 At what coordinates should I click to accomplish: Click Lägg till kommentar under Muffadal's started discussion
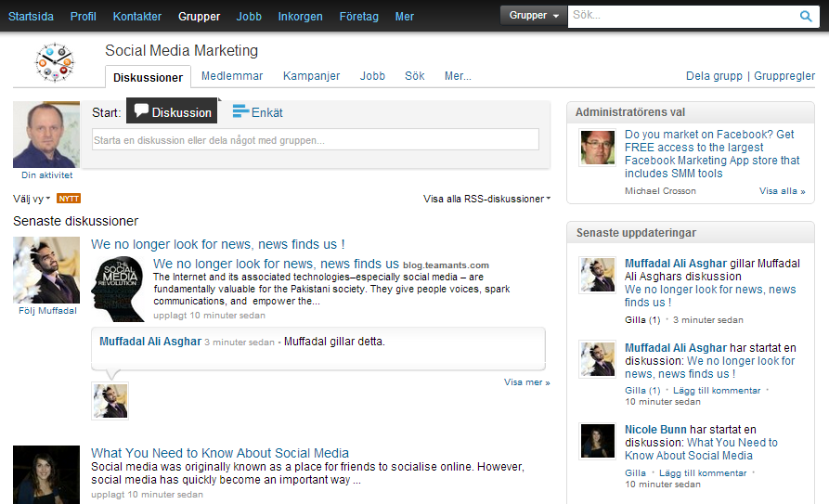point(717,391)
